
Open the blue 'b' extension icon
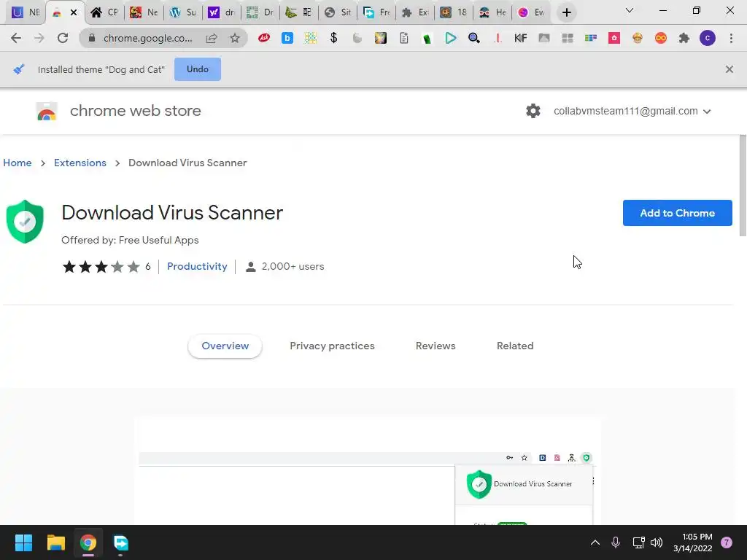coord(287,38)
